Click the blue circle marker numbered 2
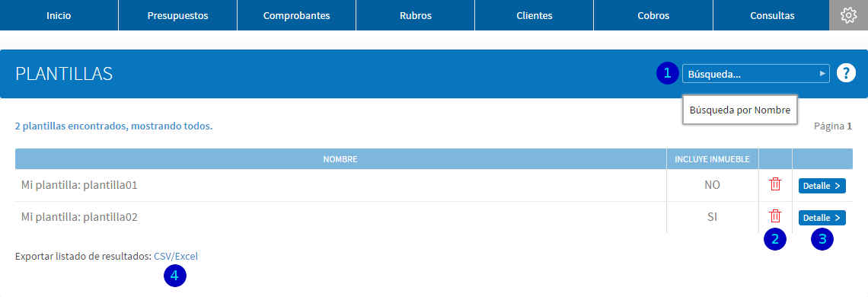The image size is (868, 297). click(x=775, y=239)
